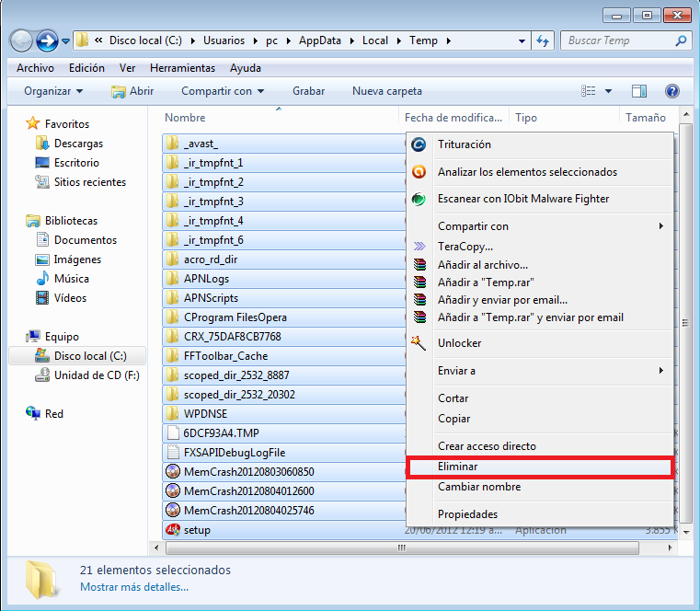700x611 pixels.
Task: Select Descargas in the Favoritos sidebar
Action: click(x=78, y=144)
